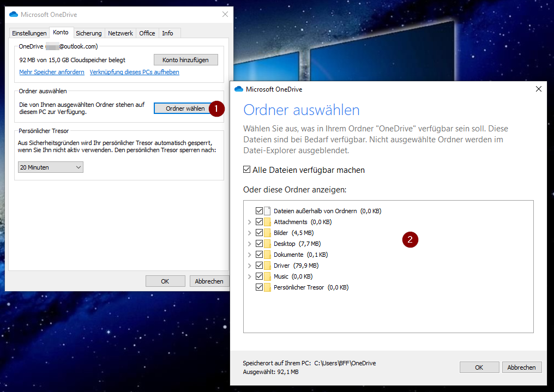Expand the Driver folder tree
This screenshot has width=554, height=392.
pos(249,266)
